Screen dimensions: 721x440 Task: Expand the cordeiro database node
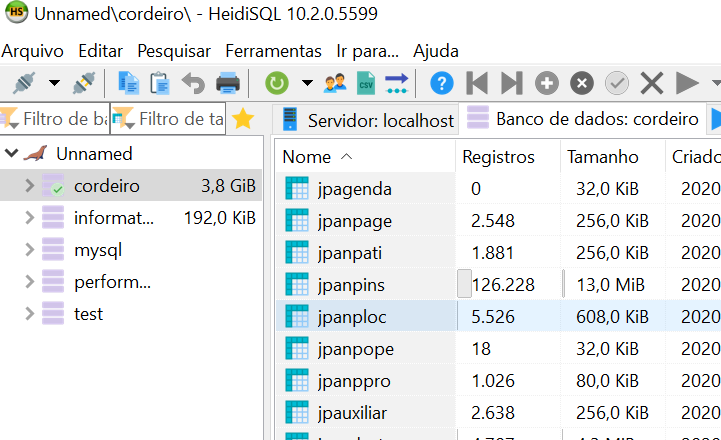[29, 185]
